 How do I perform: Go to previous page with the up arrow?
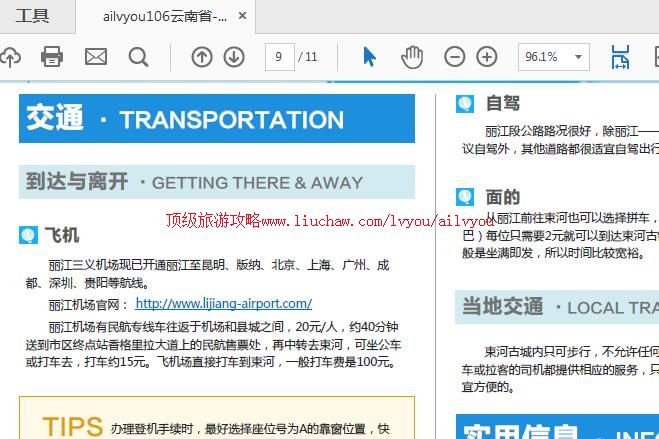pos(202,57)
